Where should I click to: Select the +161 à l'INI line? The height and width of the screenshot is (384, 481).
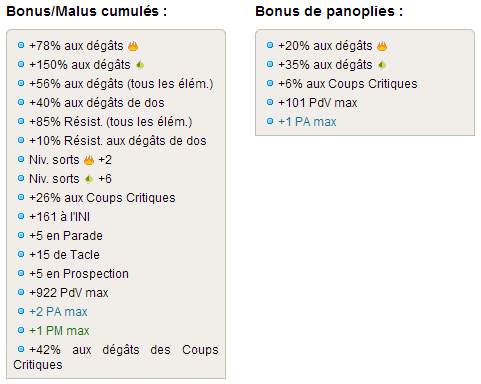(x=60, y=217)
